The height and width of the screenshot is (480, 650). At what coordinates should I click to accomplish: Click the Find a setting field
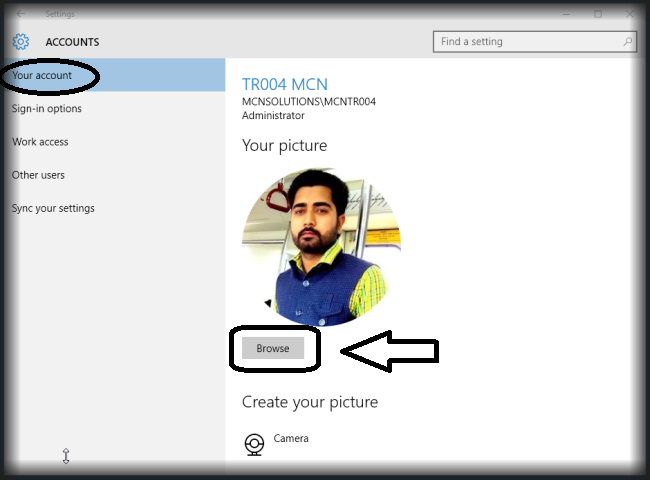tap(535, 41)
